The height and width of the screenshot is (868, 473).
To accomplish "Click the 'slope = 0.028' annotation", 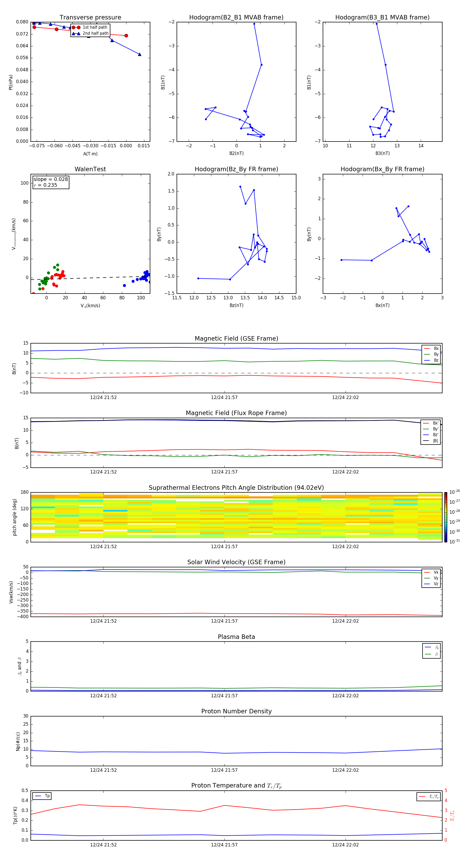I will tap(50, 179).
